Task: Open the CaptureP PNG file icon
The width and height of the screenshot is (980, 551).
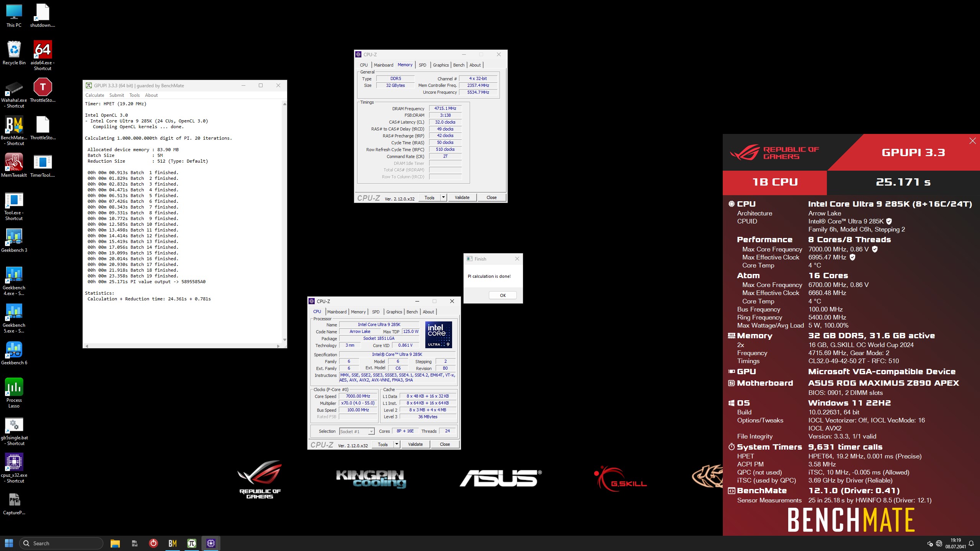Action: tap(14, 504)
